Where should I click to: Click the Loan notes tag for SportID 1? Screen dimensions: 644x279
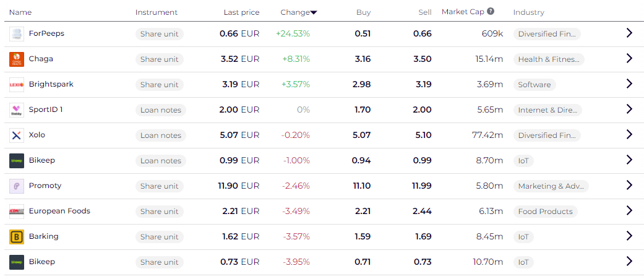(x=160, y=110)
